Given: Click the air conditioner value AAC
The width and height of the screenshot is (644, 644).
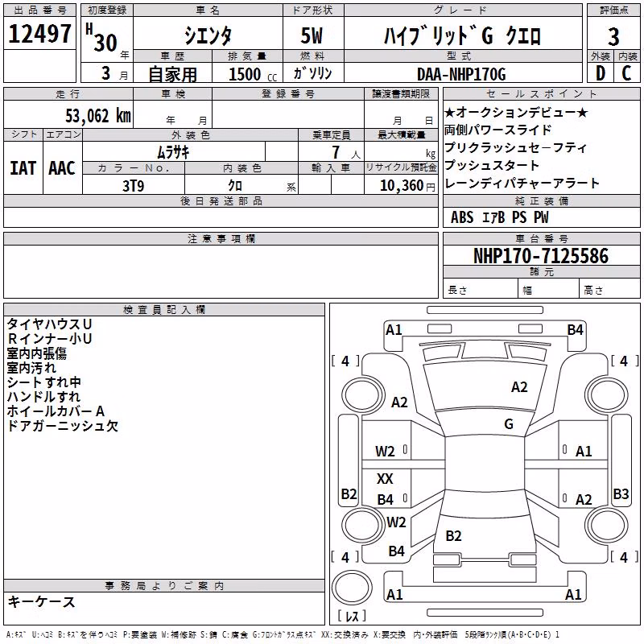Looking at the screenshot, I should pyautogui.click(x=62, y=168).
